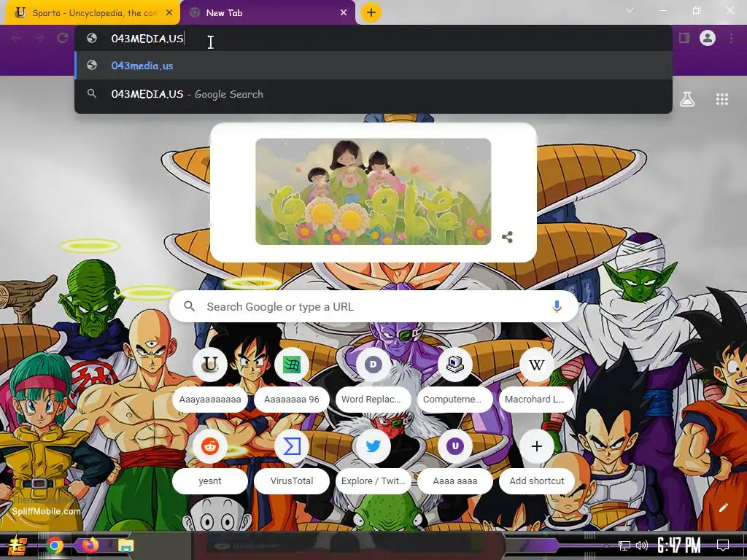Open a new tab with the plus button
This screenshot has height=560, width=747.
click(371, 12)
